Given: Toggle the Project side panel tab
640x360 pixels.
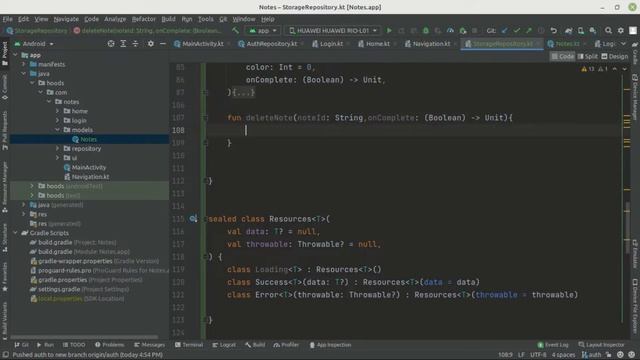Looking at the screenshot, I should coord(4,53).
